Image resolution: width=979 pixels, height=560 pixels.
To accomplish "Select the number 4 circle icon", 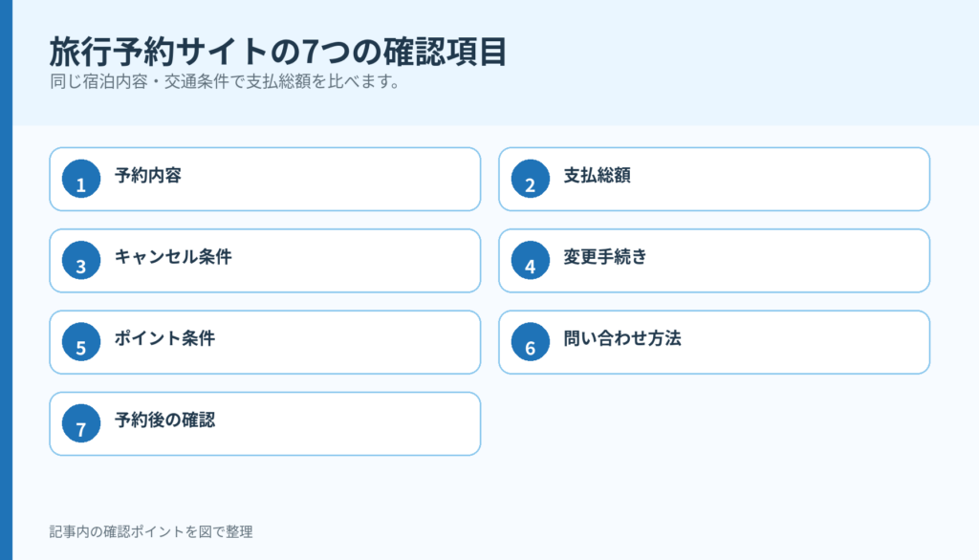I will 530,260.
